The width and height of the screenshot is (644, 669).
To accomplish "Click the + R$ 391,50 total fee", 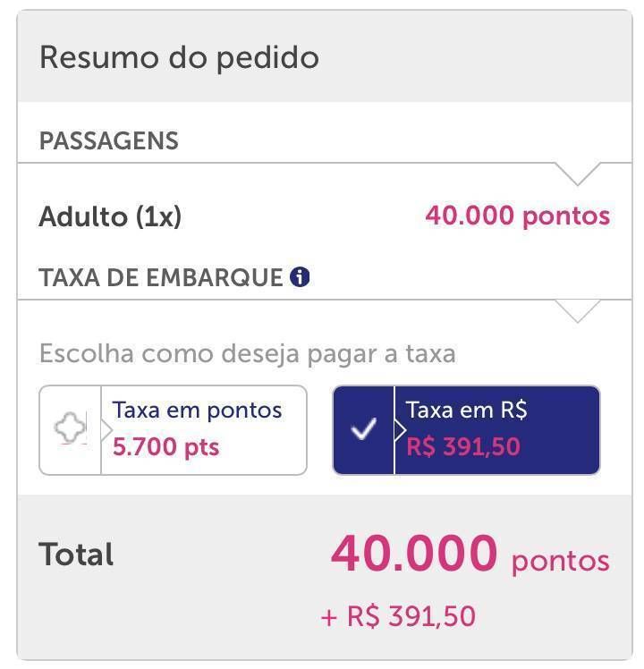I will [398, 616].
